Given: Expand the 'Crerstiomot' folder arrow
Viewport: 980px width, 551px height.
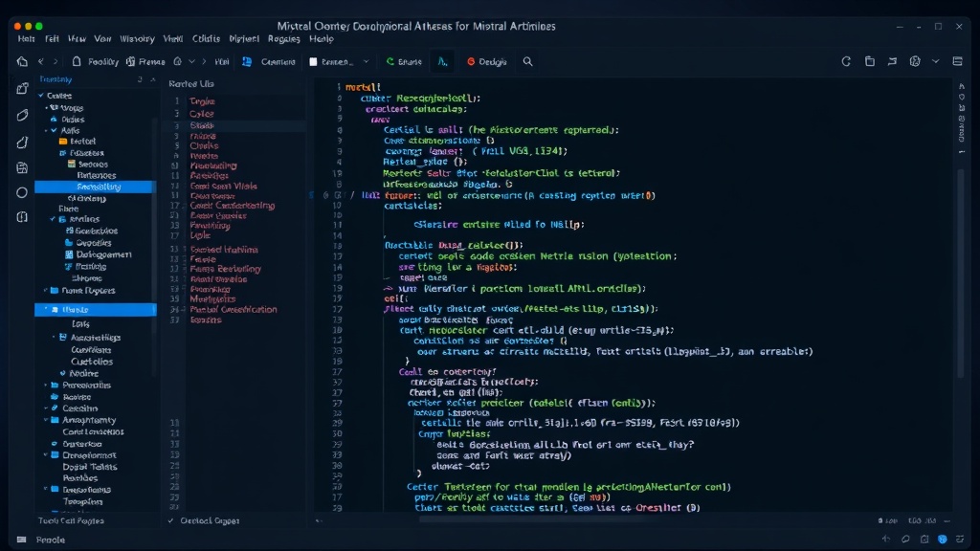Looking at the screenshot, I should click(x=46, y=454).
